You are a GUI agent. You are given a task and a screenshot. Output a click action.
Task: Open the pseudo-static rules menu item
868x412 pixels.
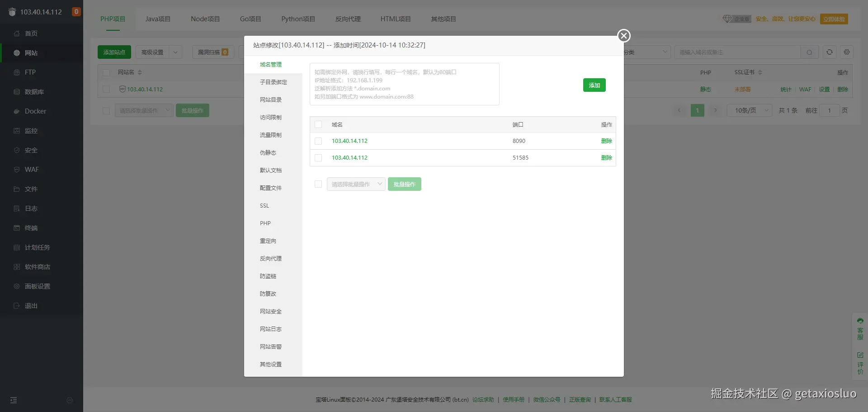pos(274,153)
